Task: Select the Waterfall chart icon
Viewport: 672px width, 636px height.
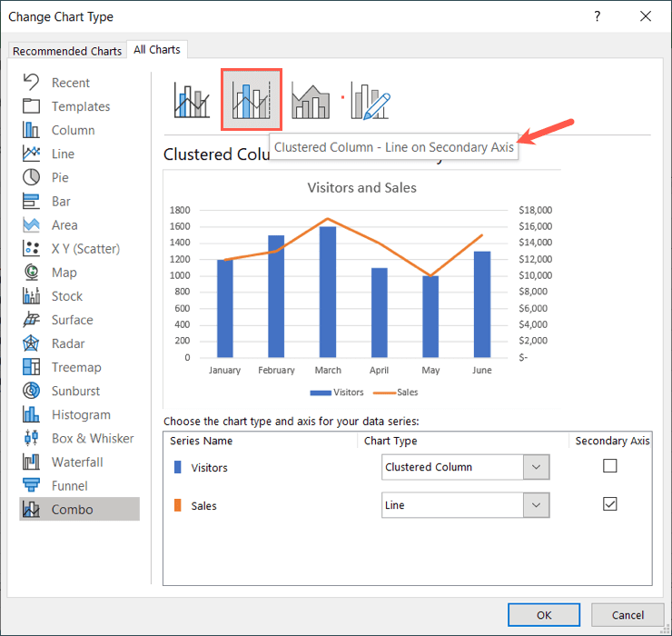Action: click(x=31, y=462)
